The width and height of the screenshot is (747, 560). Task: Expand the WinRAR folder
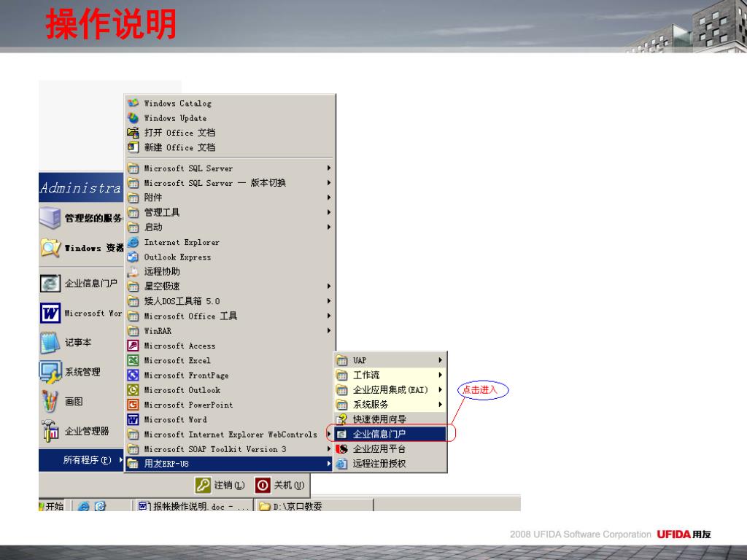(230, 330)
